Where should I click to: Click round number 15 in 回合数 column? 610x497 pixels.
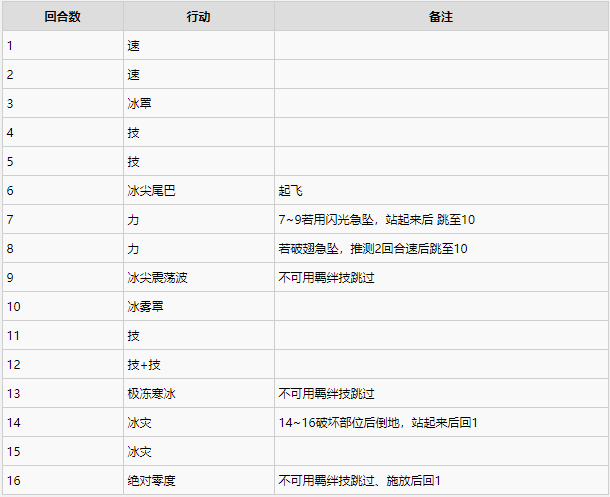13,452
